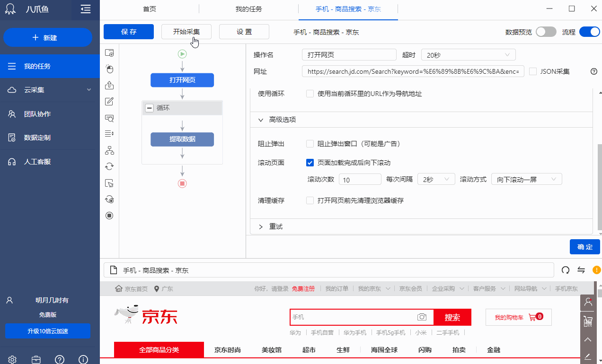Expand 我的京东 dropdown on JD page
This screenshot has width=602, height=364.
tap(388, 289)
